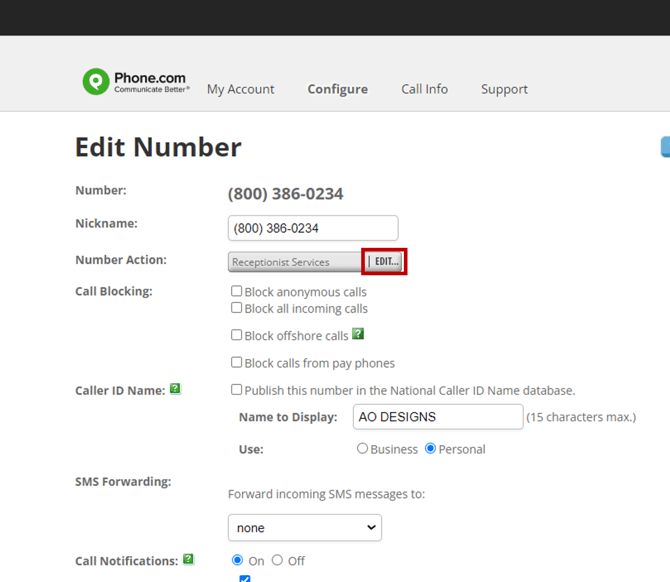Select the Personal use radio button

(x=430, y=448)
